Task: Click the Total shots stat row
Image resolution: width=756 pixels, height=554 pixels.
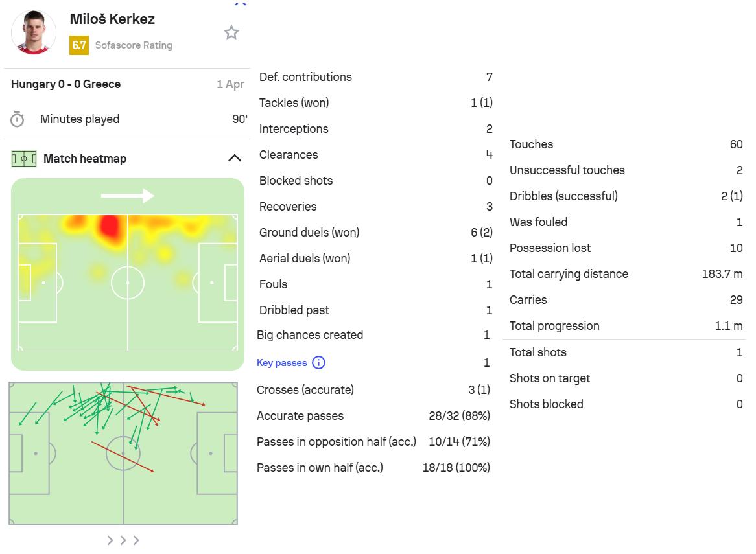Action: tap(626, 352)
